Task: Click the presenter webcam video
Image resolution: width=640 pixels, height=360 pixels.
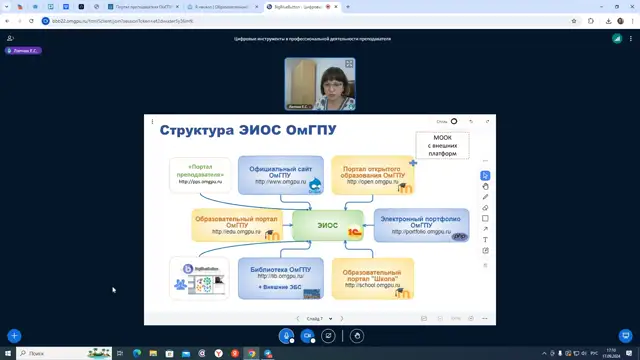Action: pyautogui.click(x=320, y=84)
